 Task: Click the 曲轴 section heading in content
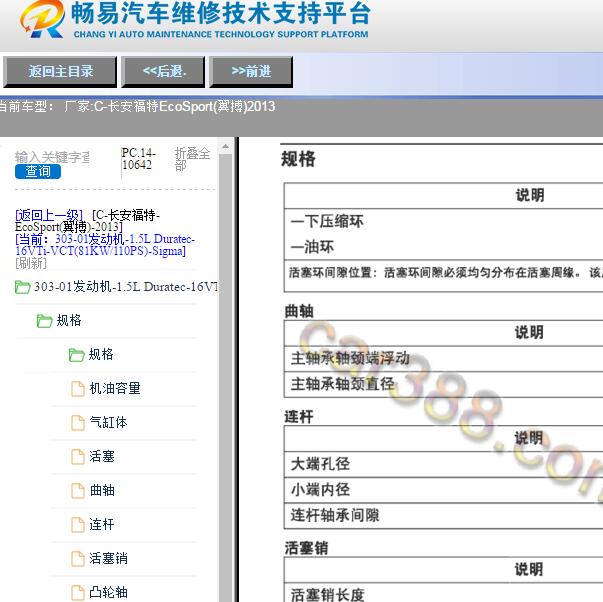pyautogui.click(x=299, y=311)
